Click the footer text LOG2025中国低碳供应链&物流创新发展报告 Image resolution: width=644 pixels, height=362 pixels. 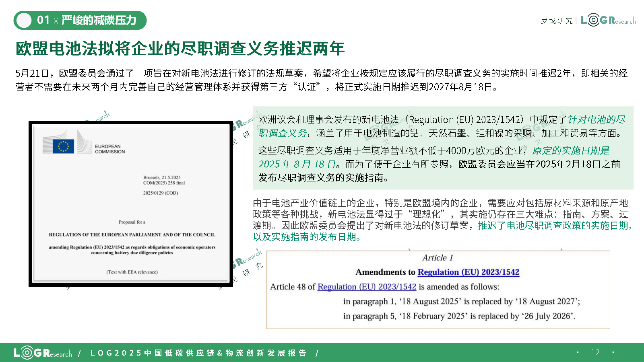click(x=198, y=353)
